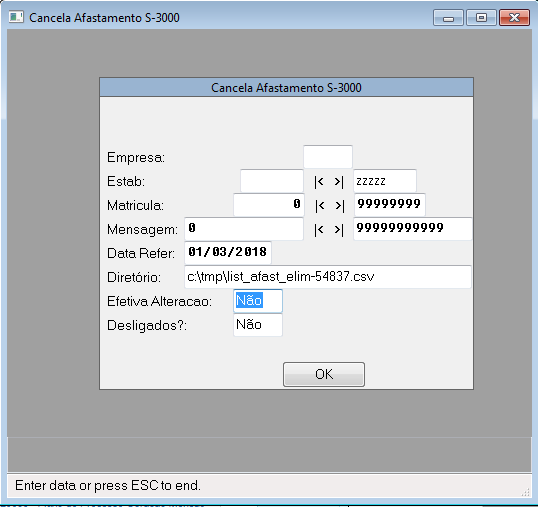Click the OK button
Screen dimensions: 538x507
point(324,374)
